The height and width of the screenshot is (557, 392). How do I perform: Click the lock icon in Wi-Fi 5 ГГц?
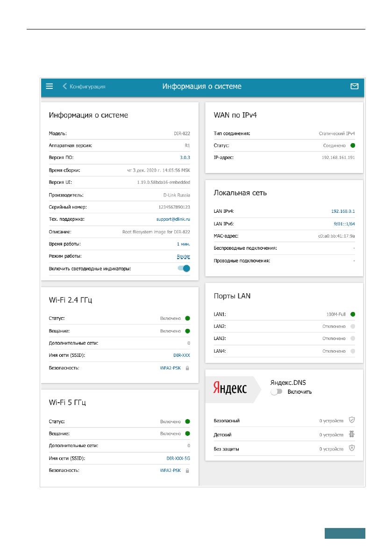187,470
